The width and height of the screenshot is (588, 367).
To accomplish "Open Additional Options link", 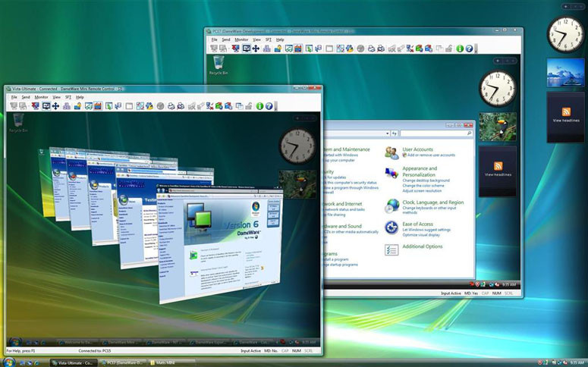I will (423, 246).
